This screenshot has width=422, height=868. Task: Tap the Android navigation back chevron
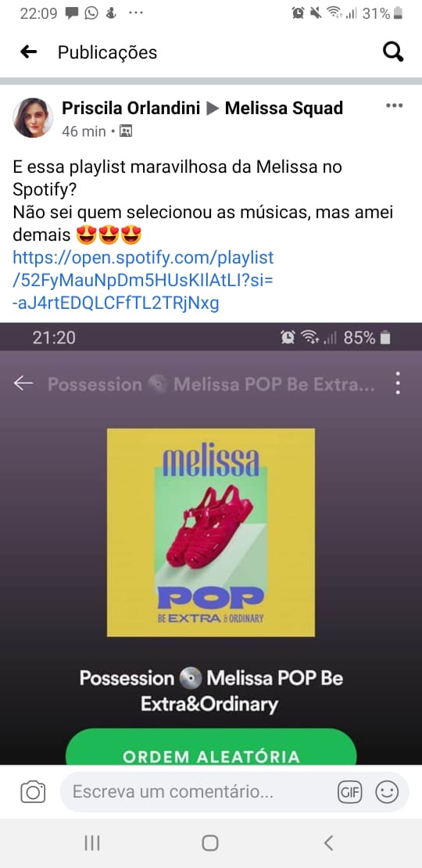[328, 843]
